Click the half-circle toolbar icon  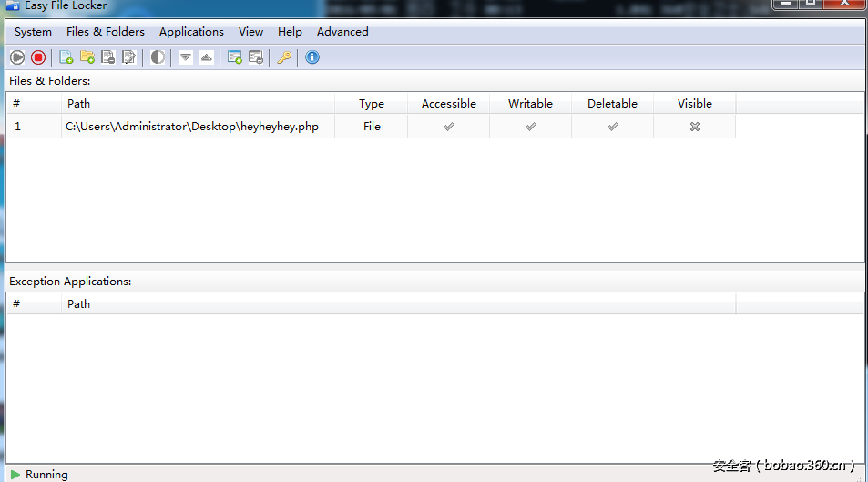tap(158, 57)
